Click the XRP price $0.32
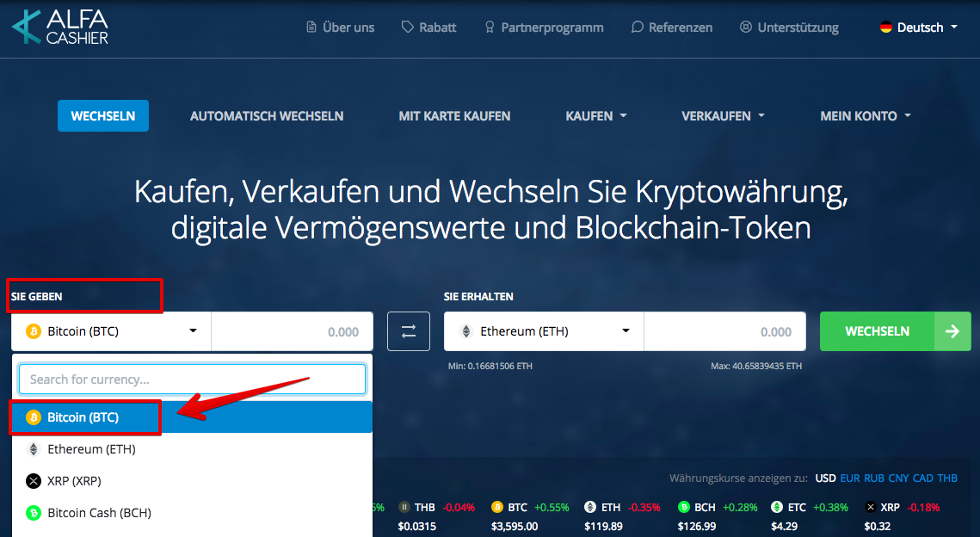980x537 pixels. [877, 527]
